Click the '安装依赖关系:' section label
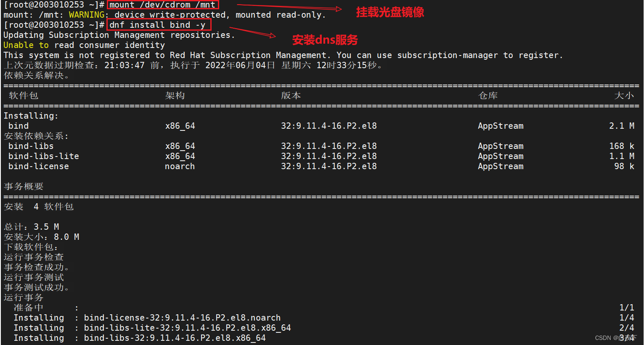This screenshot has height=345, width=644. [x=36, y=136]
